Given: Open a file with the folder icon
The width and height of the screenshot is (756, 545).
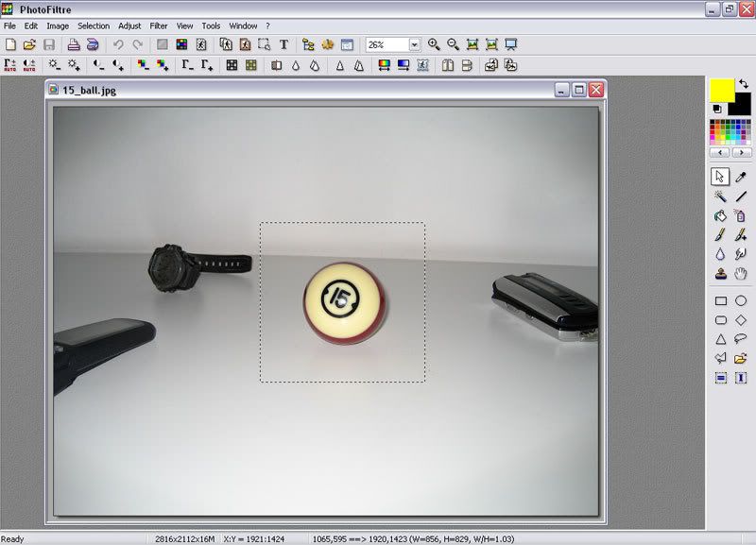Looking at the screenshot, I should [x=29, y=44].
